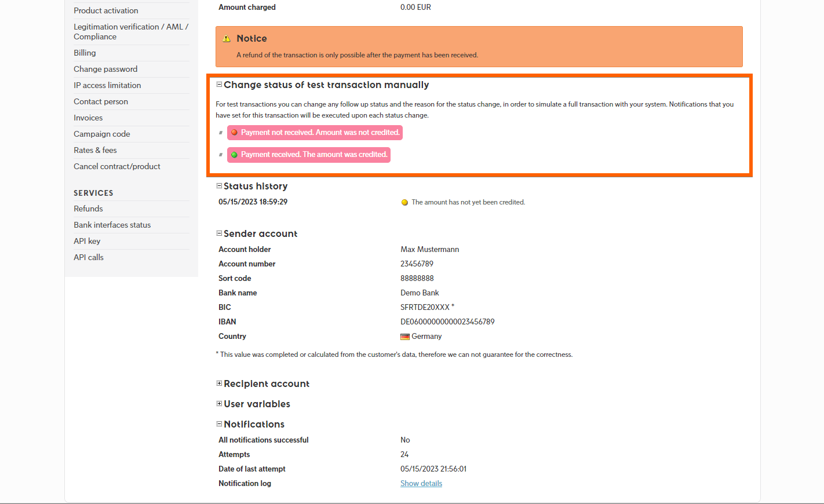Expand the Recipient account section
This screenshot has width=824, height=504.
[x=220, y=384]
